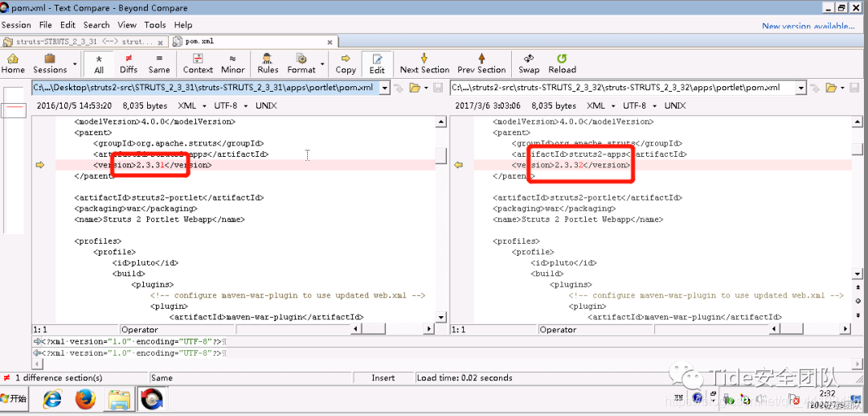
Task: Click the taskbar clock
Action: pyautogui.click(x=827, y=398)
